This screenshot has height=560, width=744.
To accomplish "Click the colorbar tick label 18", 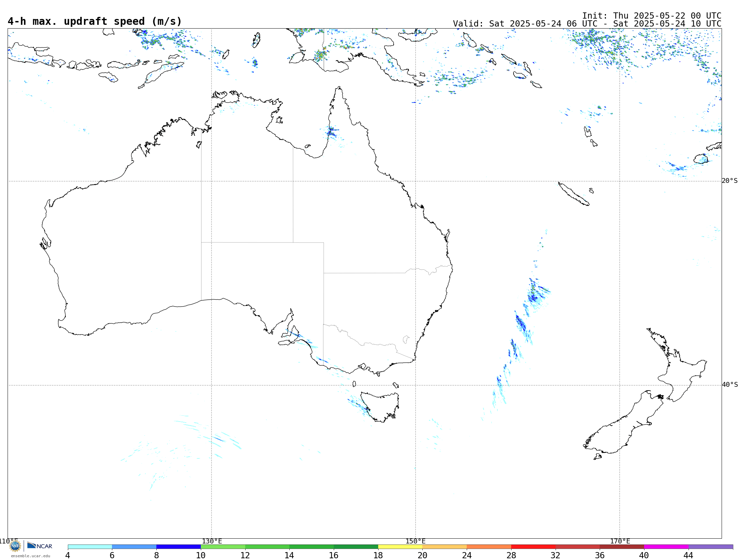I will click(378, 555).
